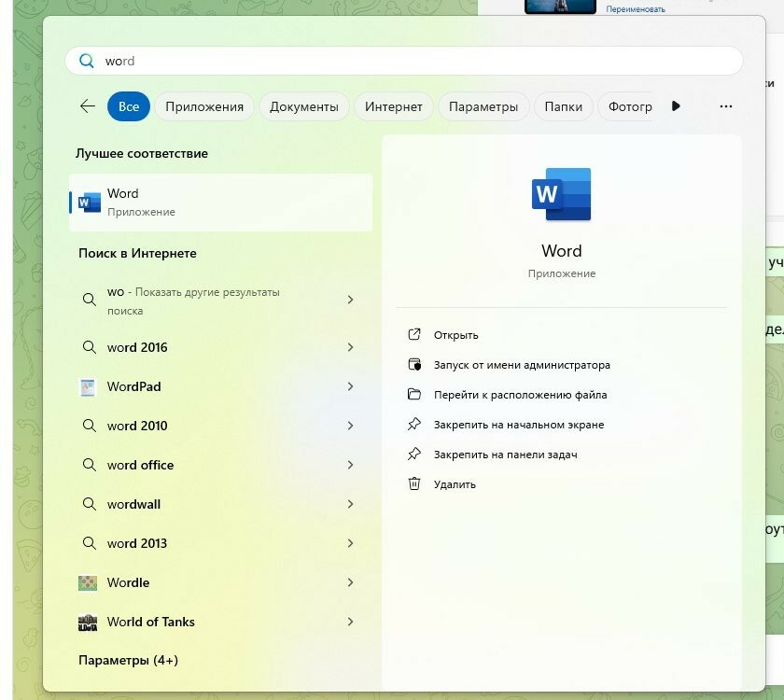
Task: Switch to the Документы tab
Action: [x=304, y=106]
